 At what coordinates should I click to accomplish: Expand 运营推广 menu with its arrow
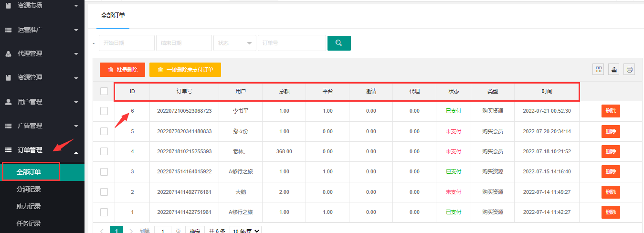click(76, 30)
